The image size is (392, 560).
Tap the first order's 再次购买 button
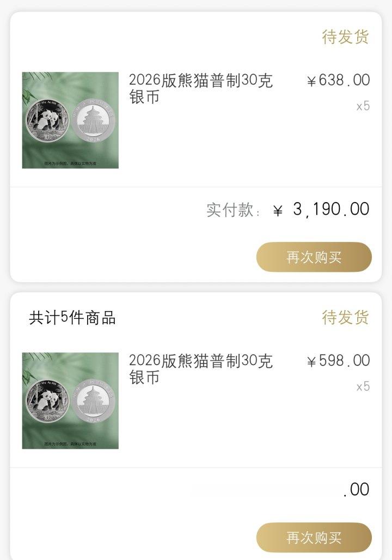pyautogui.click(x=314, y=257)
